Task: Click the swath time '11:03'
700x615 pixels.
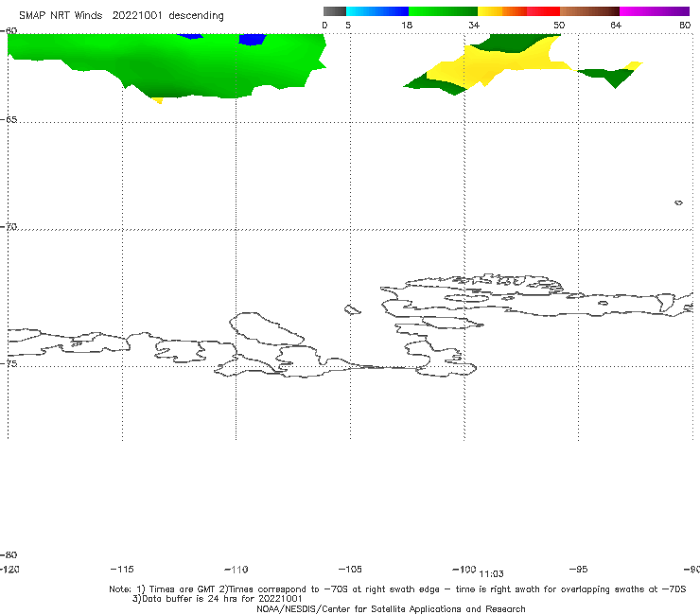Action: pos(492,574)
